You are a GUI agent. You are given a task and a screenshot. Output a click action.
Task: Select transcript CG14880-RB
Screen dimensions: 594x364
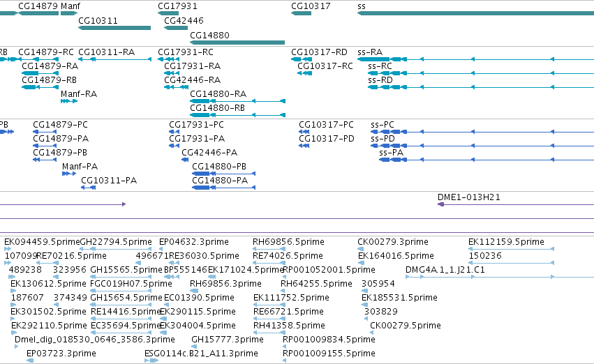(x=218, y=108)
